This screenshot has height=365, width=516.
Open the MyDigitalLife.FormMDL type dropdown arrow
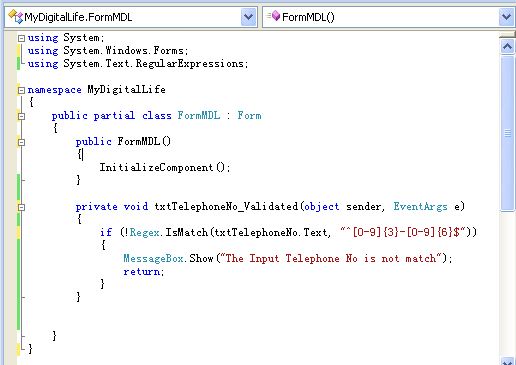point(248,17)
